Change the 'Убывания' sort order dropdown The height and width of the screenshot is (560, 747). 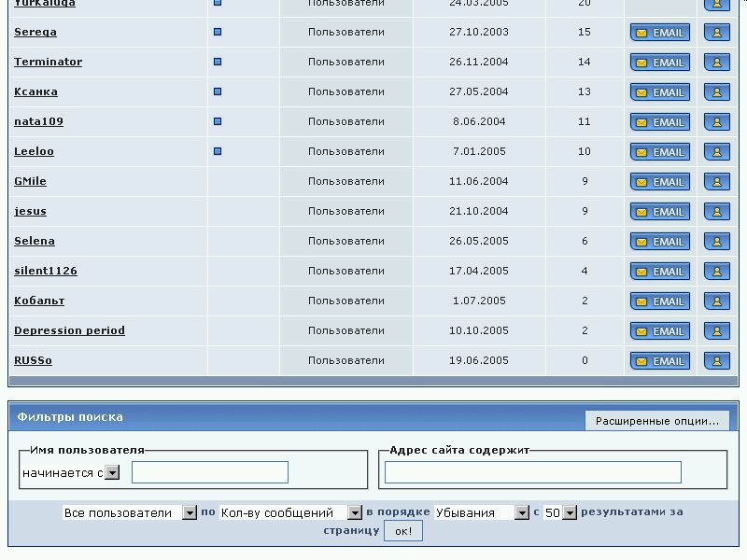click(522, 512)
